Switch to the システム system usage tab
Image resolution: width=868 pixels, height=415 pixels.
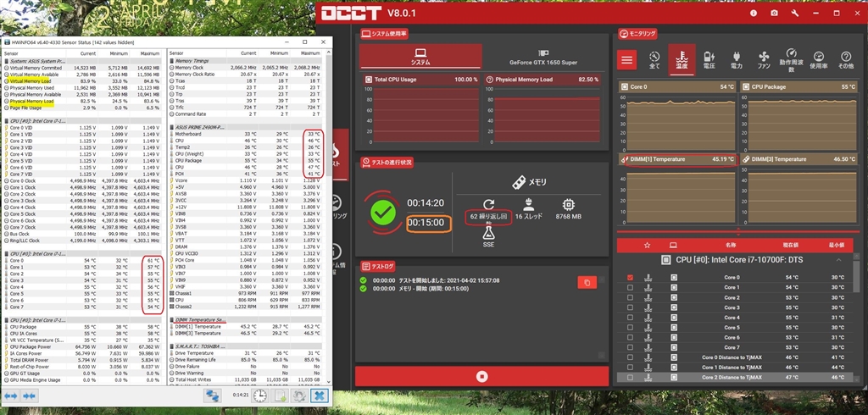click(420, 56)
